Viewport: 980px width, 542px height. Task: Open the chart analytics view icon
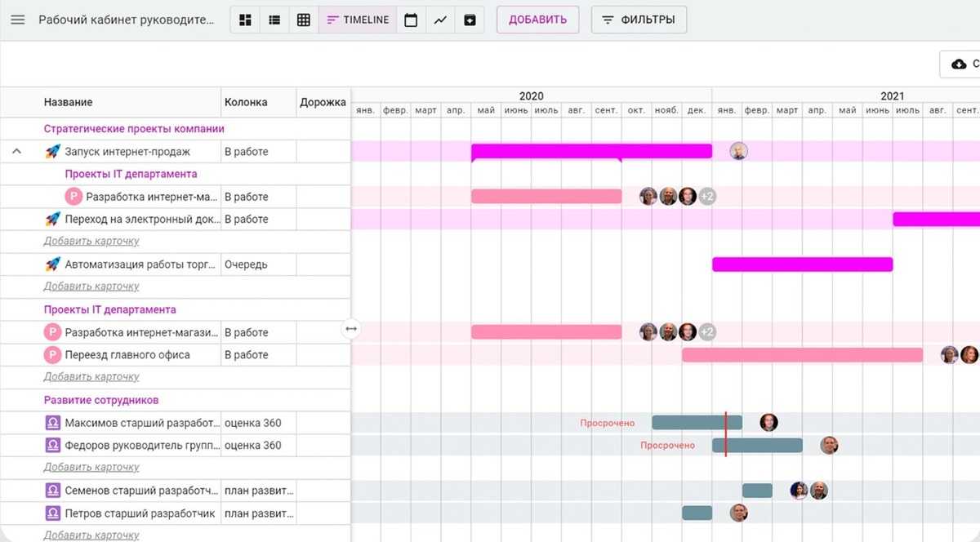coord(440,20)
